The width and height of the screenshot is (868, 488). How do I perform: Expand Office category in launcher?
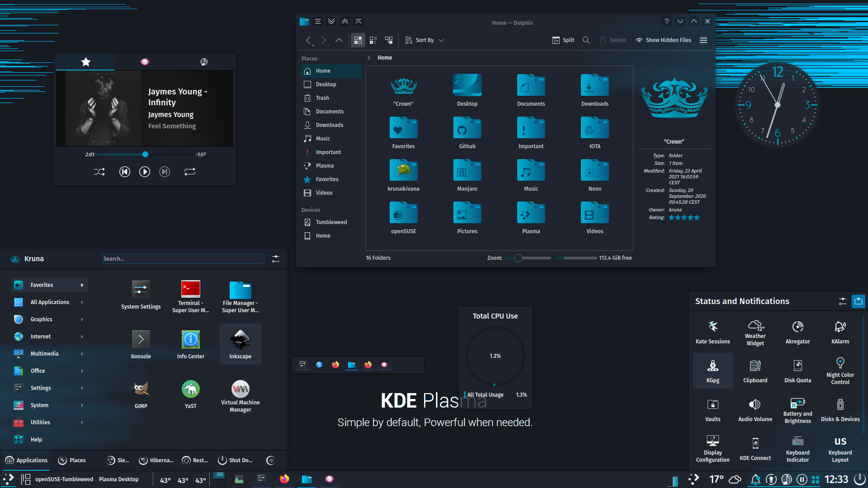tap(49, 371)
